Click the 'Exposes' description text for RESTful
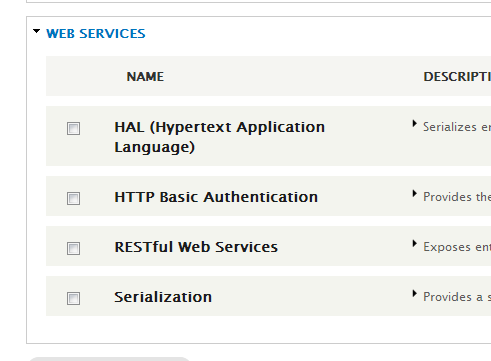491x361 pixels. coord(457,247)
